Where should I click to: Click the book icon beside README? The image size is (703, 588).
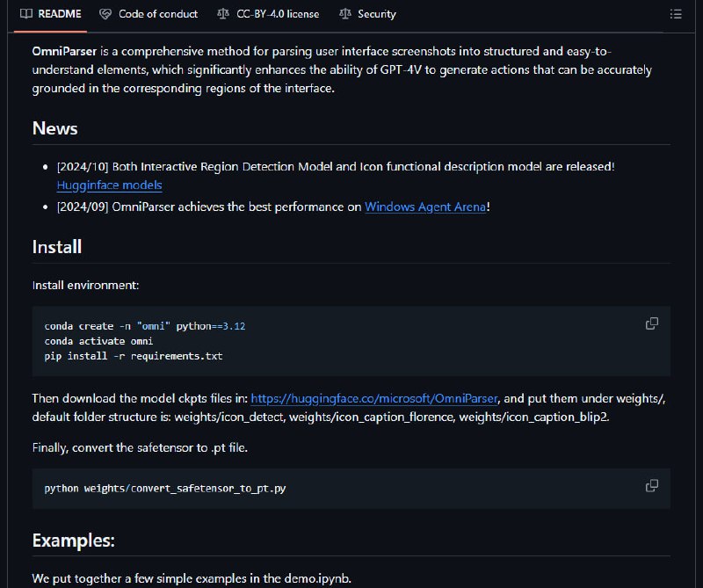[x=26, y=14]
